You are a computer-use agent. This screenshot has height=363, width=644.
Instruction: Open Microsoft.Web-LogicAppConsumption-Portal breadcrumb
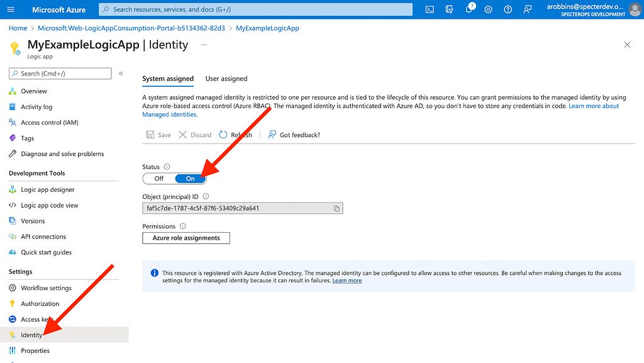131,28
